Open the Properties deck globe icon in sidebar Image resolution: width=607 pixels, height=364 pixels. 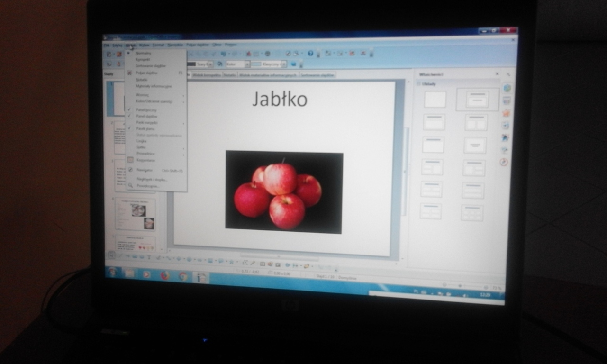507,88
